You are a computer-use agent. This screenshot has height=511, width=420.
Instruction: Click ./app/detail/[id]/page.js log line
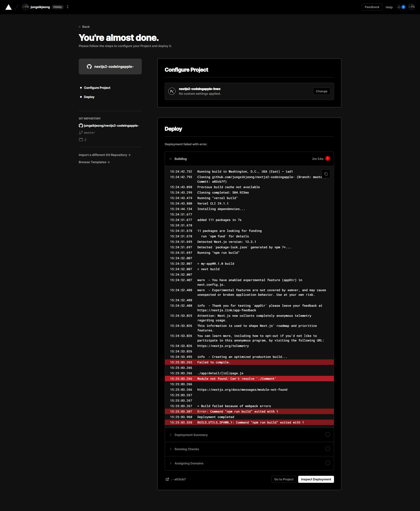249,373
